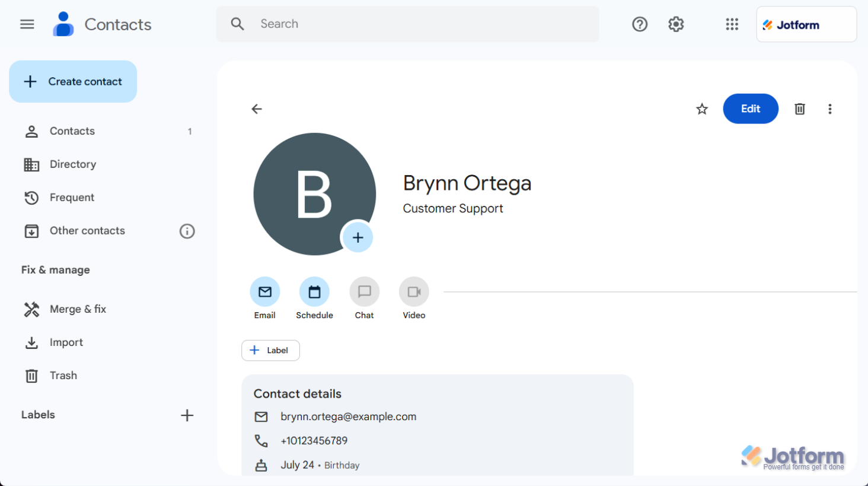Screen dimensions: 868x486
Task: Click the Search contacts field
Action: pos(415,24)
